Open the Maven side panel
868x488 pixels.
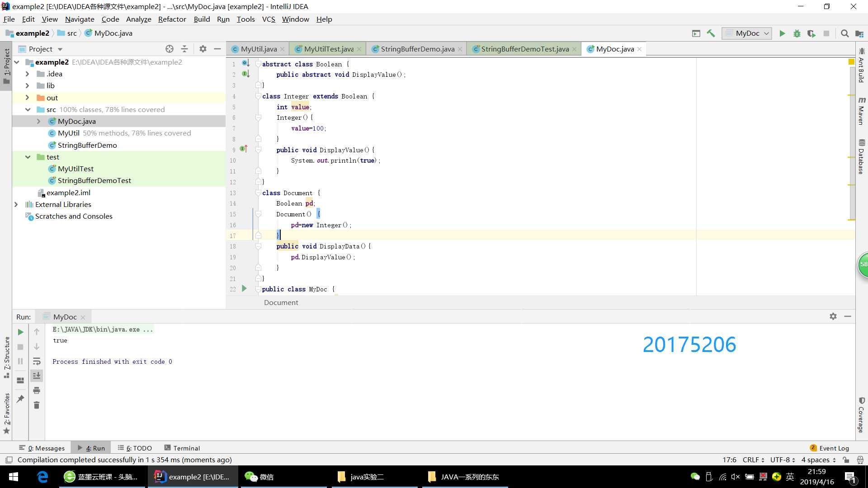(861, 111)
